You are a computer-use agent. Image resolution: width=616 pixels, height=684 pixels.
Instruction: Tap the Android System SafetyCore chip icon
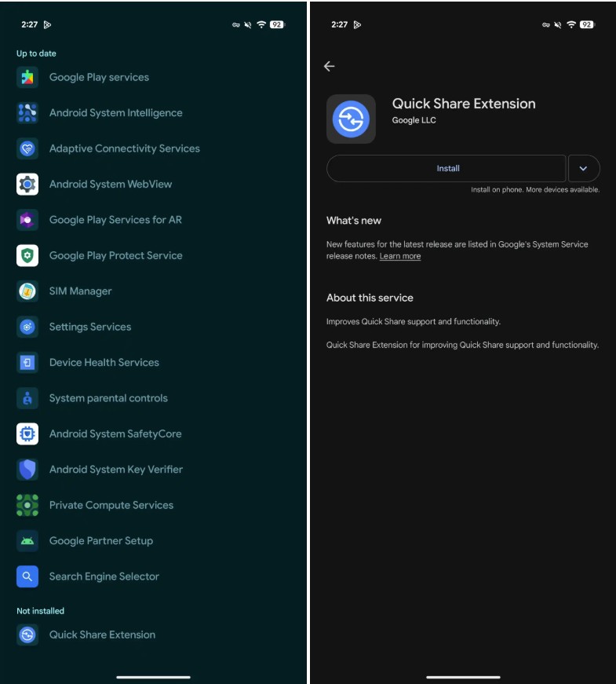click(27, 434)
